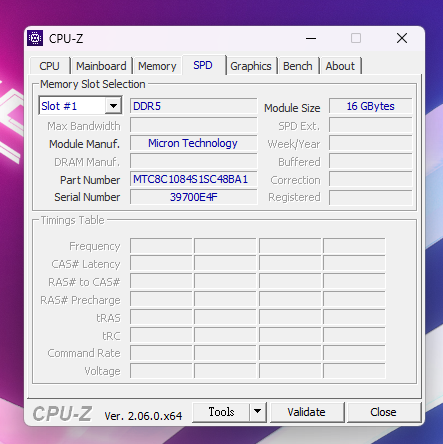
Task: Expand the Slot #1 dropdown arrow
Action: click(x=113, y=106)
